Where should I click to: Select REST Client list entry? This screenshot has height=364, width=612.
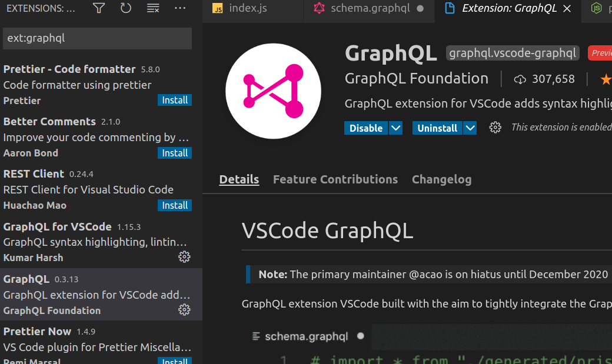tap(101, 189)
